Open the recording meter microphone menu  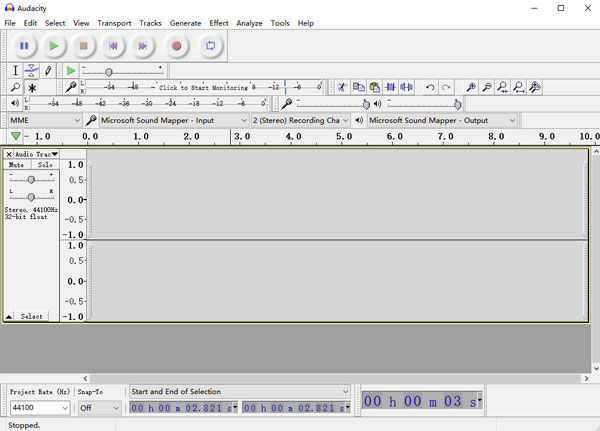(x=71, y=87)
